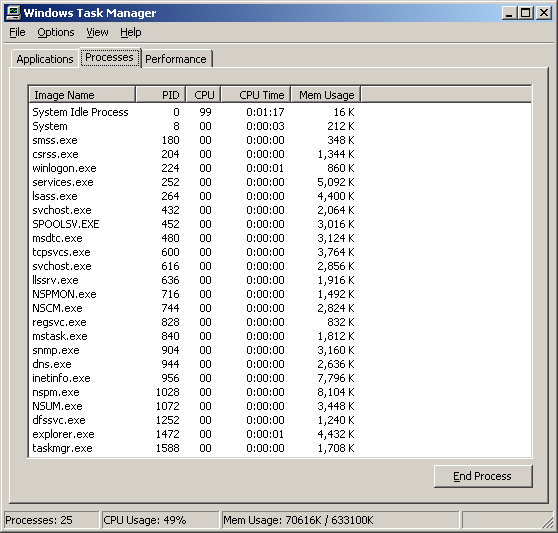Sort by Image Name column header
This screenshot has height=533, width=558.
coord(82,95)
